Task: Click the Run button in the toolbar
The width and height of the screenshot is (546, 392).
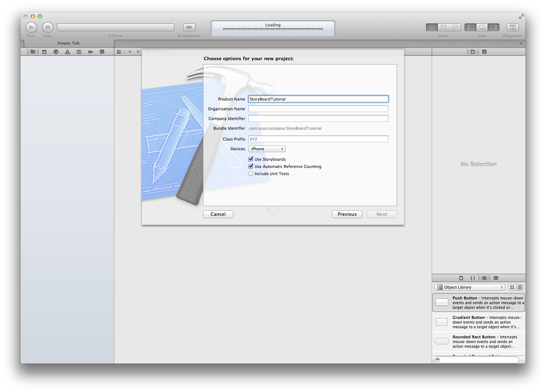Action: pos(31,27)
